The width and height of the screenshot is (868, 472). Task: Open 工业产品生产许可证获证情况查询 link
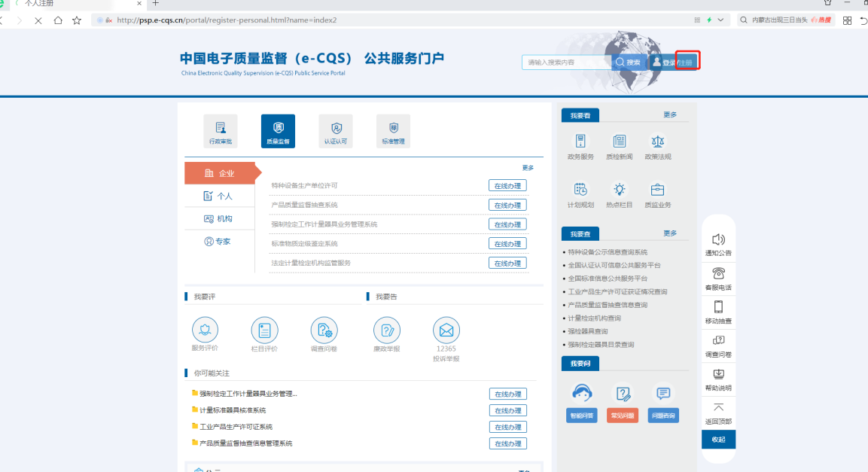tap(617, 291)
